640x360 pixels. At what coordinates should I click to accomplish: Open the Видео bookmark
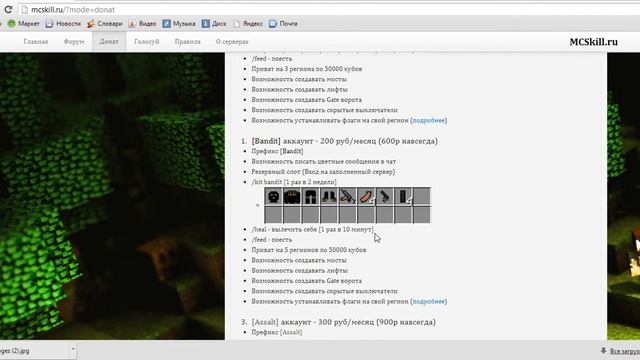(142, 24)
